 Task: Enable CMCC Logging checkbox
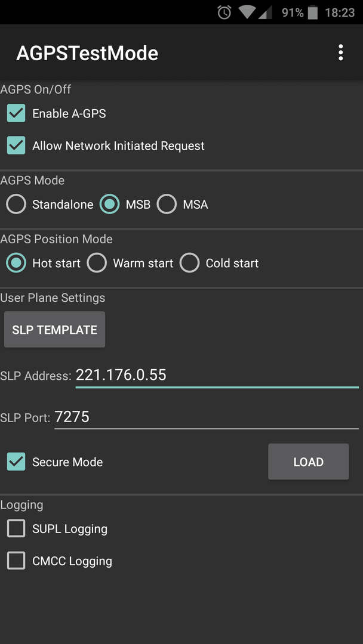[16, 561]
